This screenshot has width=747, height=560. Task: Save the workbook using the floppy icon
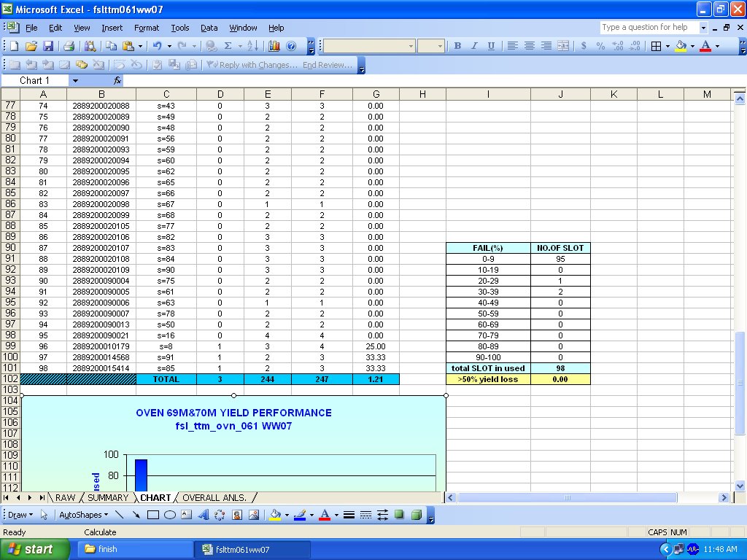click(x=47, y=46)
